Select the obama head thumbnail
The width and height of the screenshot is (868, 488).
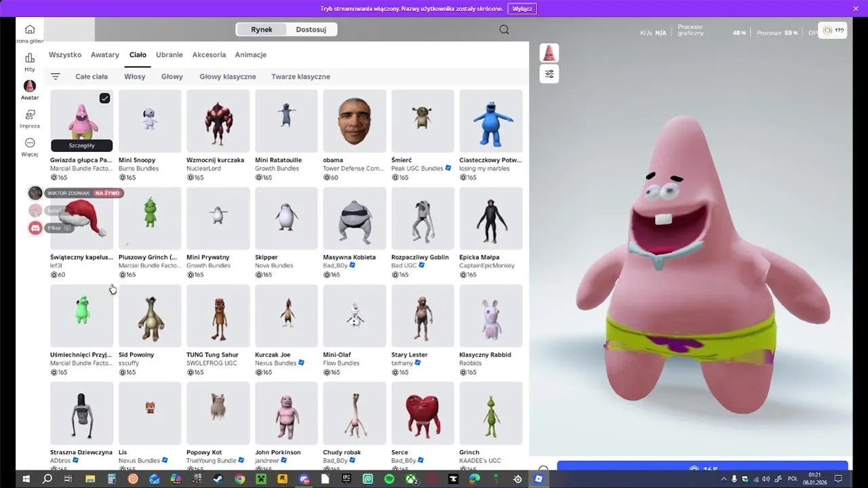(x=355, y=121)
